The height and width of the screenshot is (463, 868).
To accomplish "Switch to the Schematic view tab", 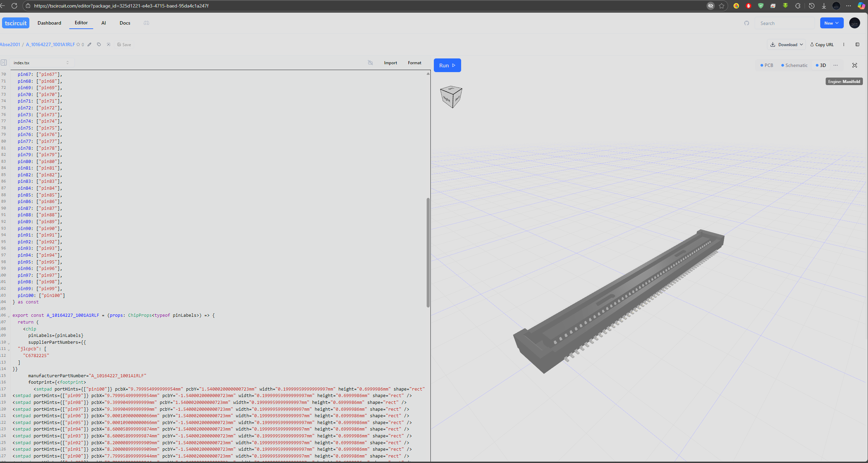I will 794,65.
